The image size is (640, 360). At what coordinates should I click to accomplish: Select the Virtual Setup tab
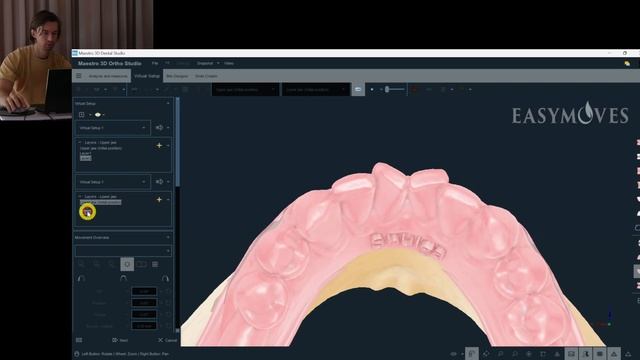click(x=147, y=76)
